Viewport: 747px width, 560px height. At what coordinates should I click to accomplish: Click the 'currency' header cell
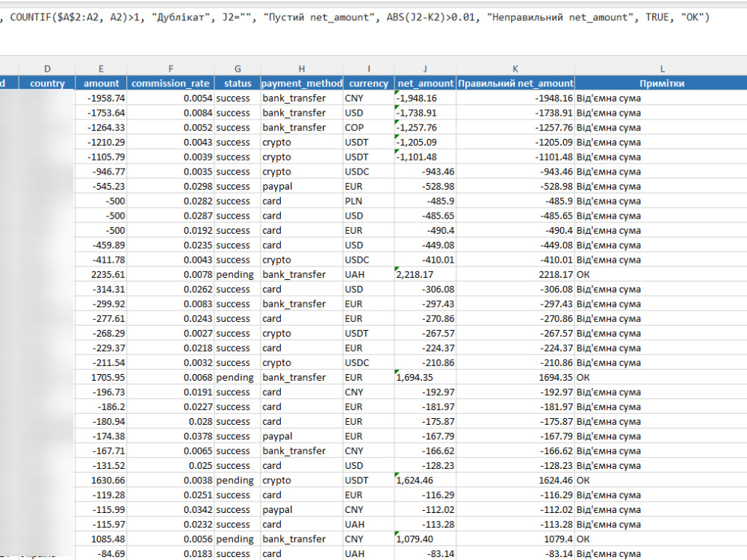tap(369, 84)
